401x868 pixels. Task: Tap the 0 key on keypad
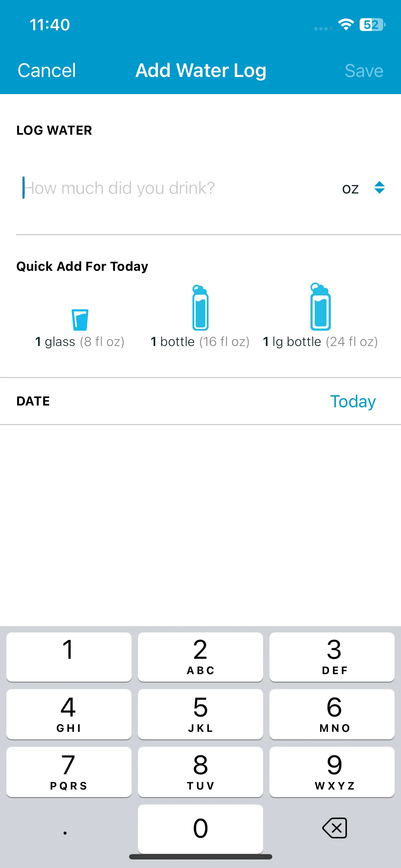200,829
